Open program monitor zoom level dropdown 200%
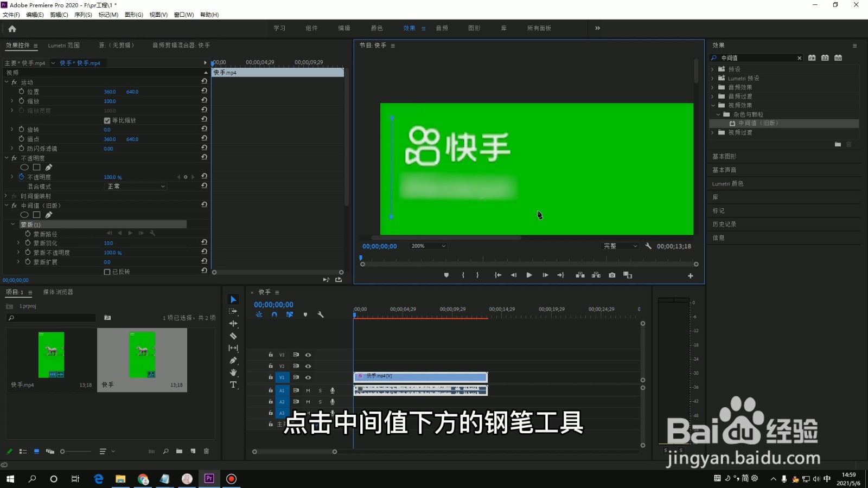The width and height of the screenshot is (868, 488). [428, 246]
